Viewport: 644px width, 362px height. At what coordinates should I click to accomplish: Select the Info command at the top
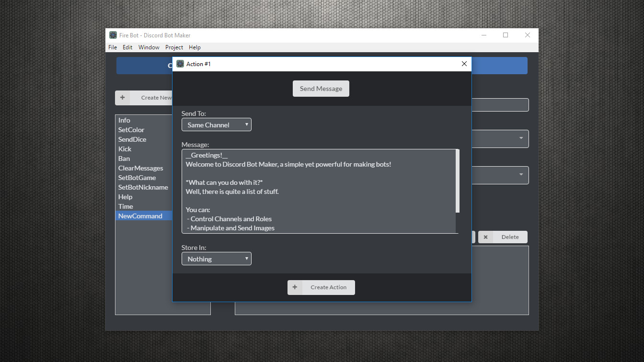click(x=124, y=120)
